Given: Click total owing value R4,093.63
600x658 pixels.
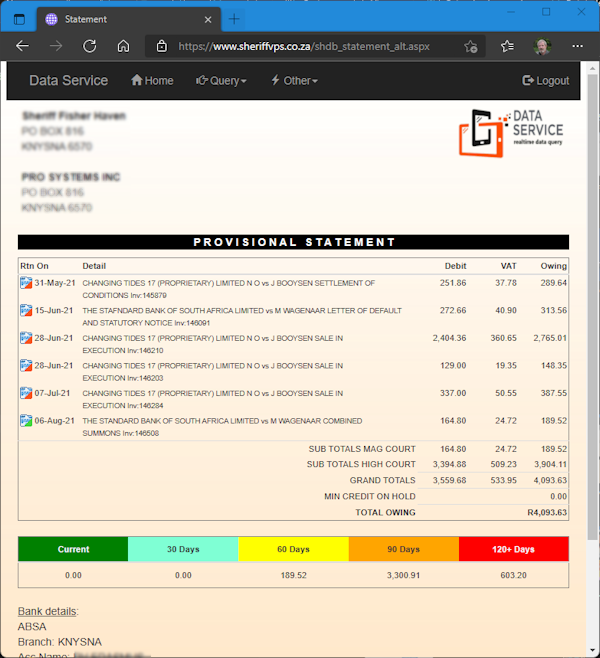Looking at the screenshot, I should (x=547, y=512).
